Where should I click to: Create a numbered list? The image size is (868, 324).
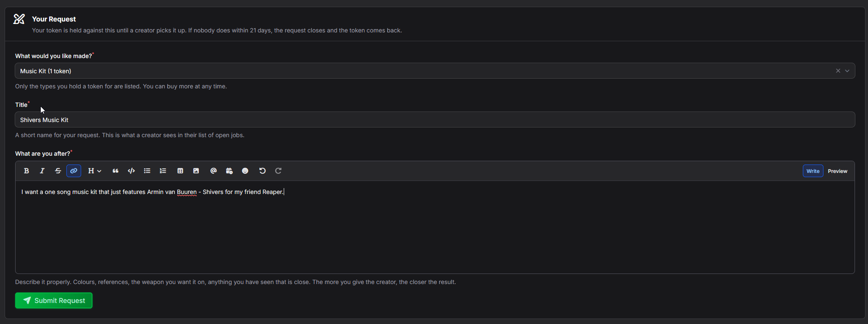163,171
